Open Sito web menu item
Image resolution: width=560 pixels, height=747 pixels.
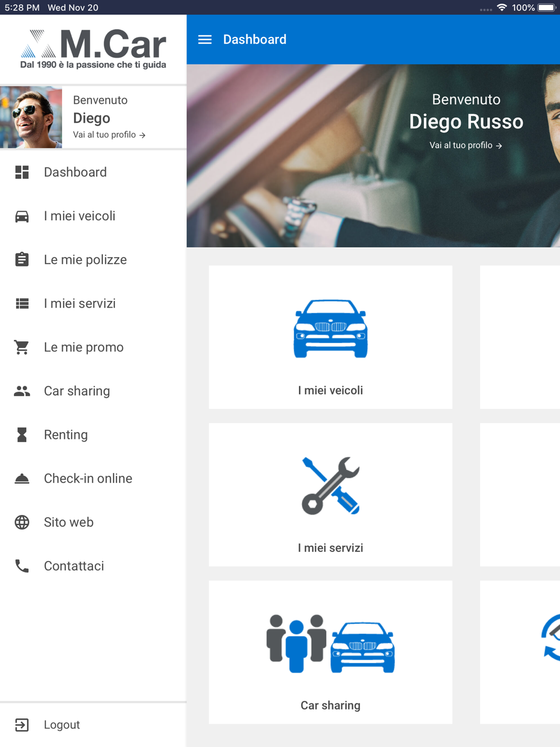(93, 522)
